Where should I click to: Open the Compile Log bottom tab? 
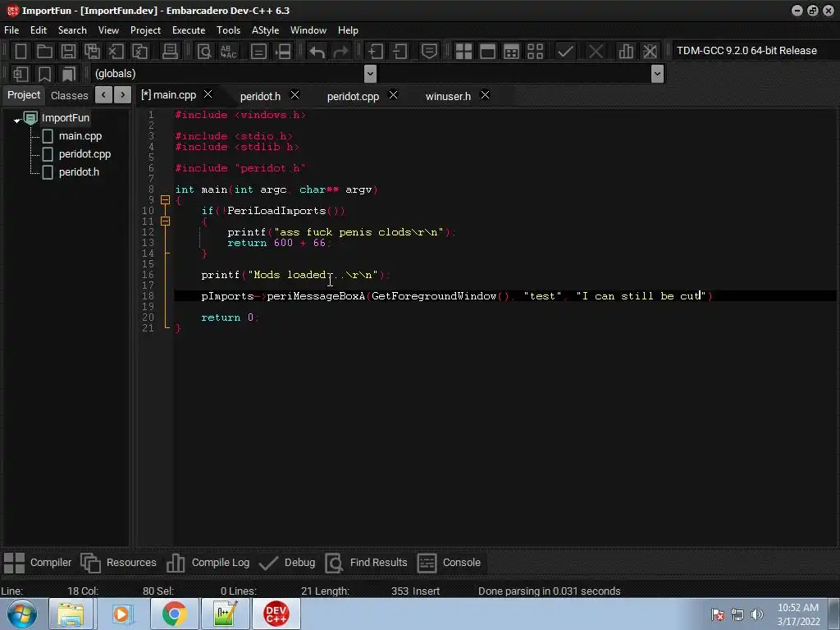click(x=208, y=563)
